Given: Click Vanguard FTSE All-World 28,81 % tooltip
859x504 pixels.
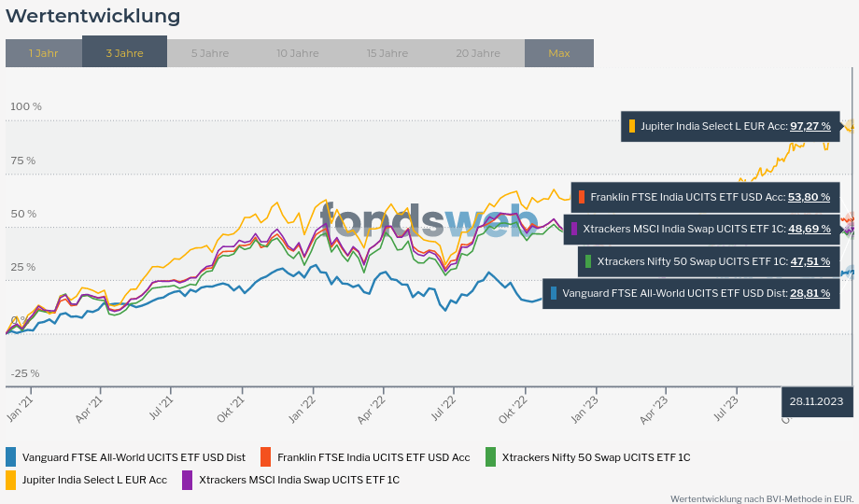Looking at the screenshot, I should point(691,293).
